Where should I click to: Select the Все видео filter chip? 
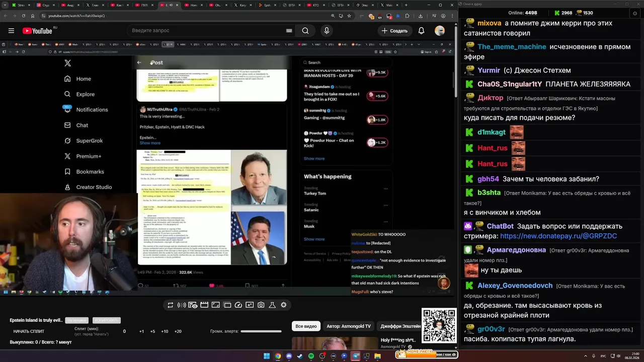click(306, 326)
